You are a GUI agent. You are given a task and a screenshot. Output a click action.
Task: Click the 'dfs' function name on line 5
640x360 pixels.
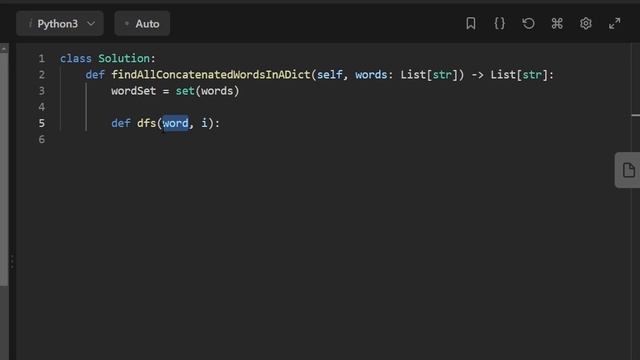coord(147,123)
